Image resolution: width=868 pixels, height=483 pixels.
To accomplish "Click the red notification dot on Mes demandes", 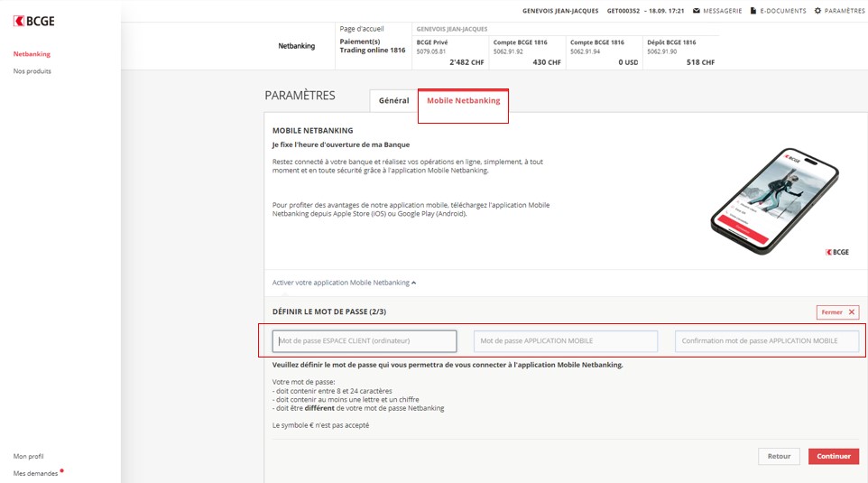I will (61, 471).
